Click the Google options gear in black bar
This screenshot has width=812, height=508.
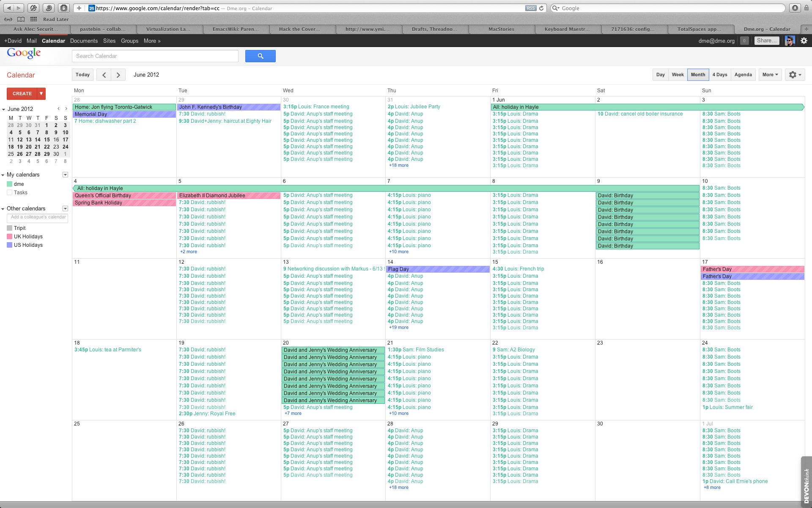(804, 41)
